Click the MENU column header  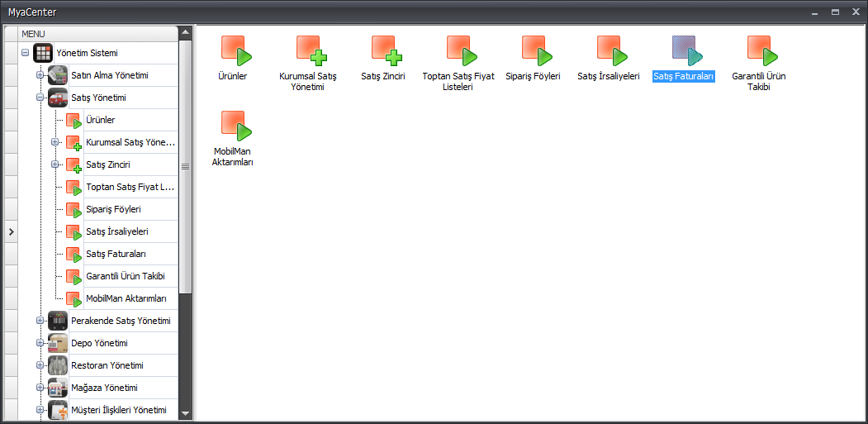(97, 33)
